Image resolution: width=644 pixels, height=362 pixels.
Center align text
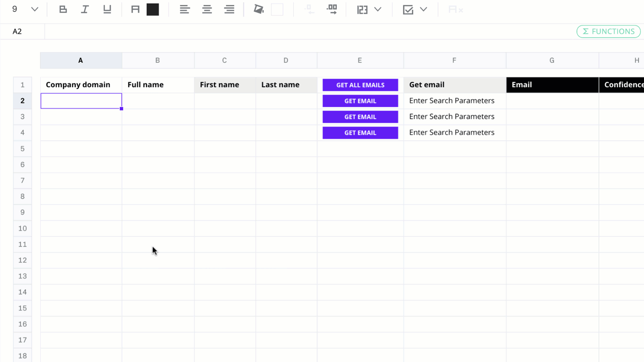207,9
